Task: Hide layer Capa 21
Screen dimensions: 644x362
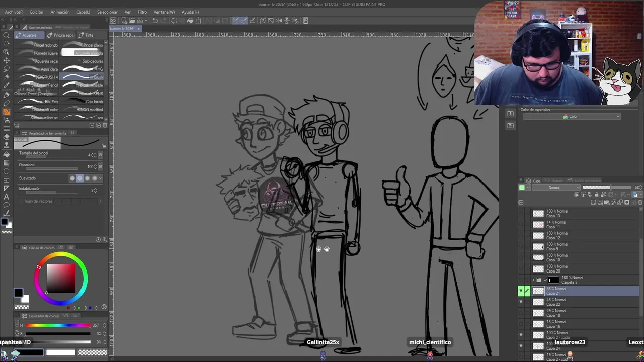Action: pos(521,291)
